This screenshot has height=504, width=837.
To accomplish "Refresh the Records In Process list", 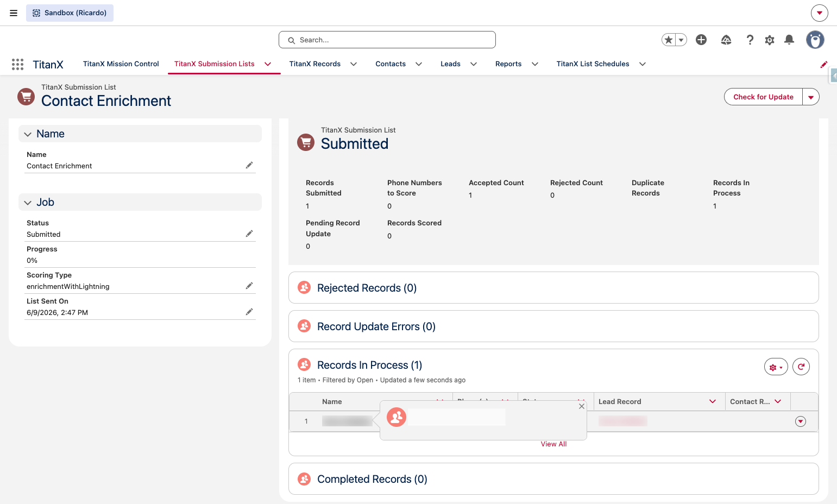I will coord(801,367).
